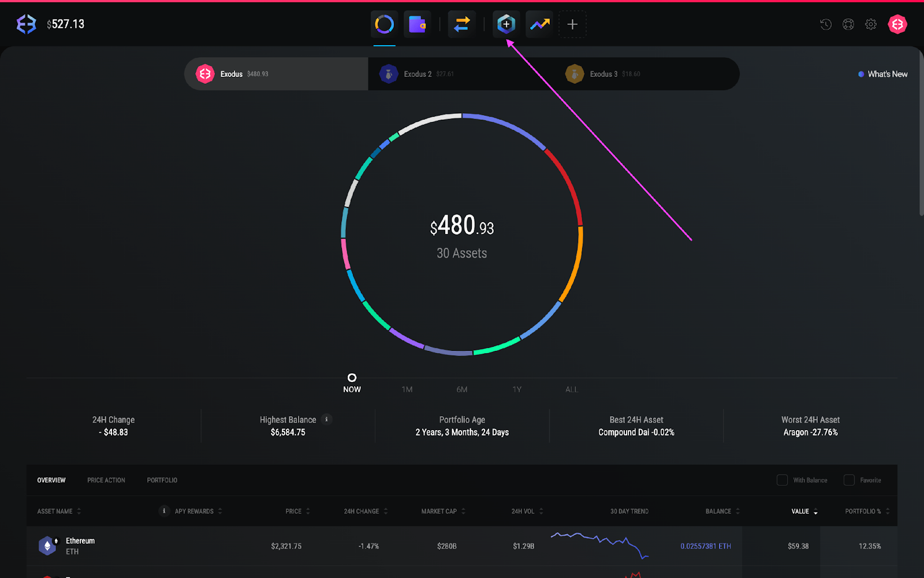Click the APY Rewards info icon
The image size is (924, 578).
click(x=164, y=511)
